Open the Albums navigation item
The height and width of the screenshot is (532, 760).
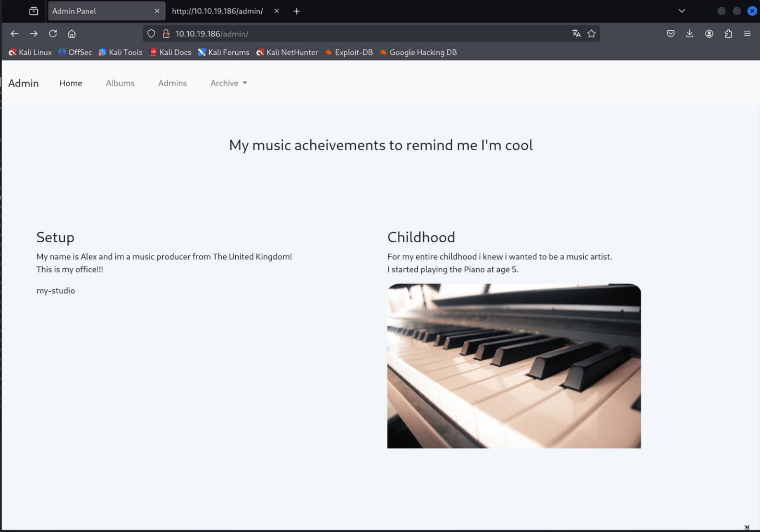(x=120, y=83)
